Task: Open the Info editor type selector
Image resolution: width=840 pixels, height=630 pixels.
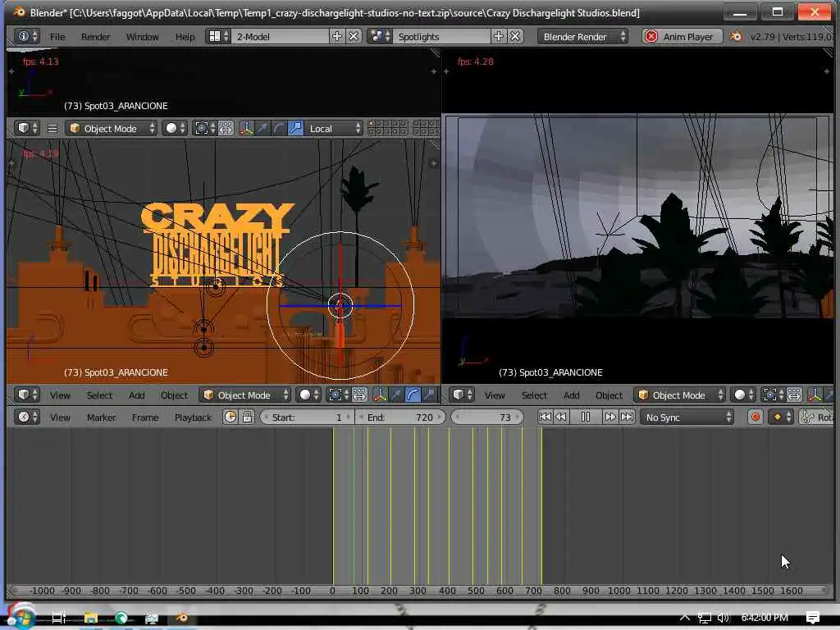Action: click(27, 36)
